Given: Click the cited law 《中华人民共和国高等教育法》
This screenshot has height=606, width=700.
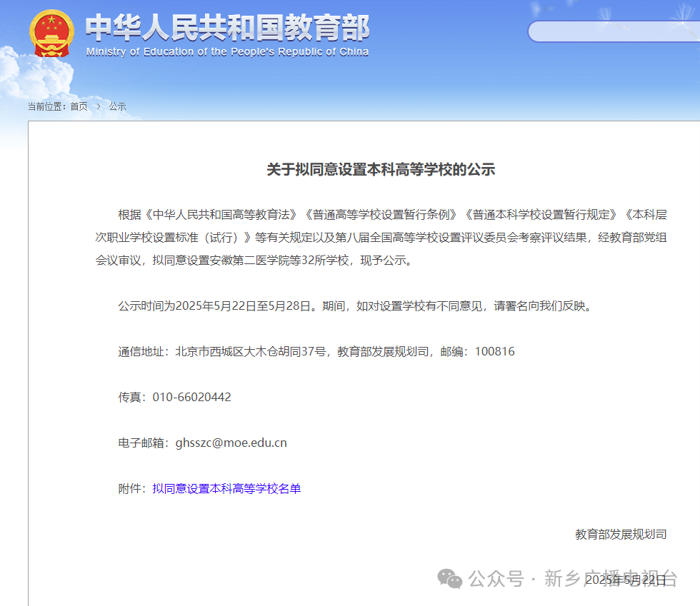Looking at the screenshot, I should 221,215.
